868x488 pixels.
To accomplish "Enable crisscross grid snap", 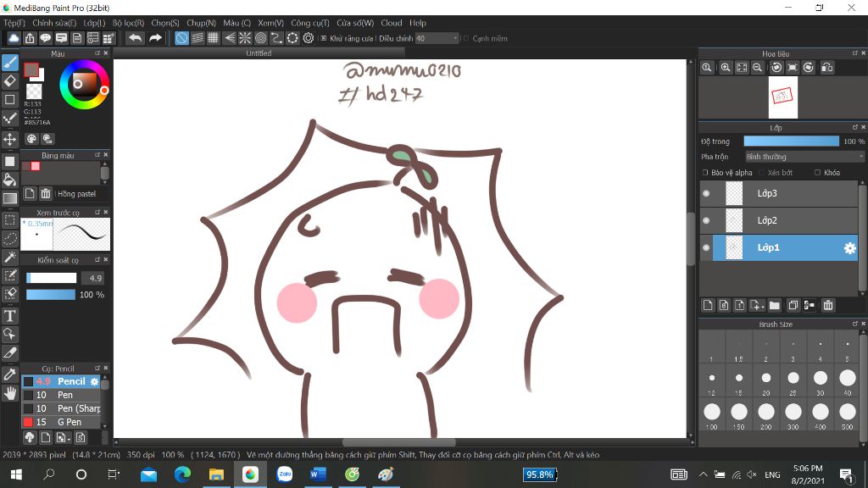I will 213,38.
